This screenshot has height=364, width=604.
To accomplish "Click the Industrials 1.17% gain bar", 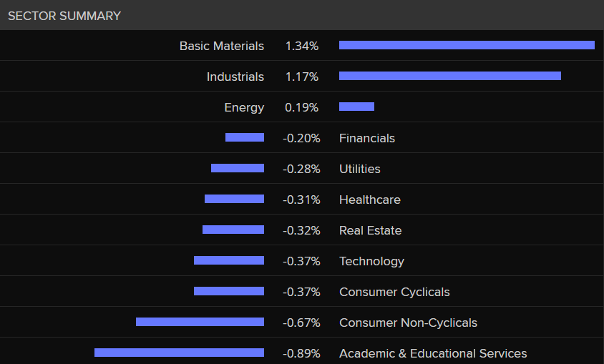I will (449, 76).
